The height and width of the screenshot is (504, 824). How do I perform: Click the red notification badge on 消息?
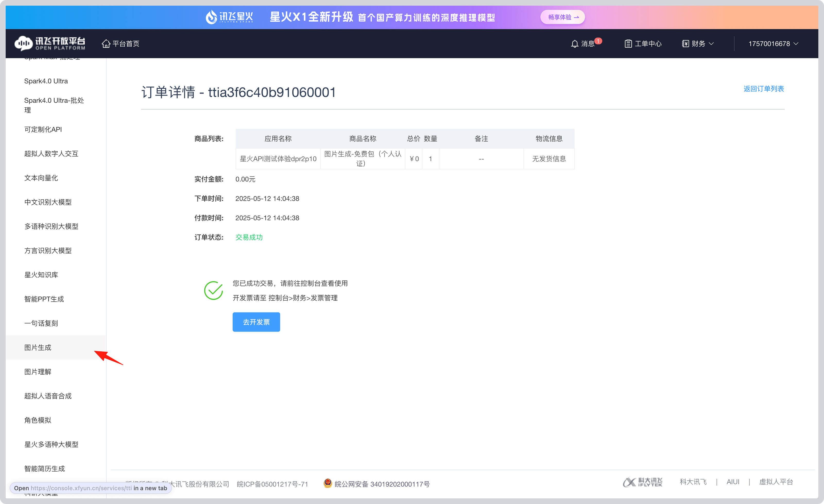click(x=598, y=41)
